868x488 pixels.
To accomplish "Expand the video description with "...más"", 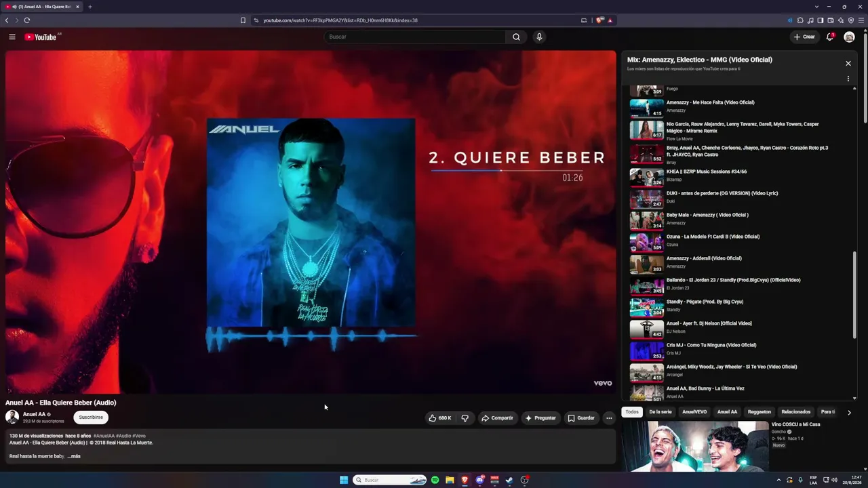I will [x=74, y=456].
